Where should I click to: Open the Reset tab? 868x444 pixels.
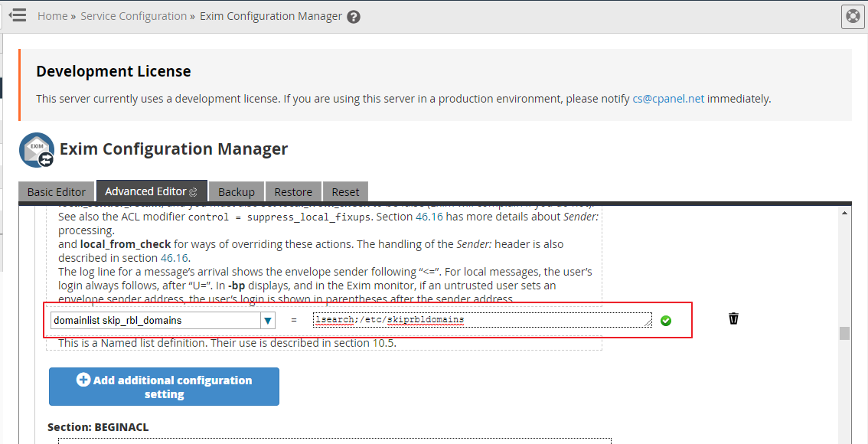(x=345, y=192)
